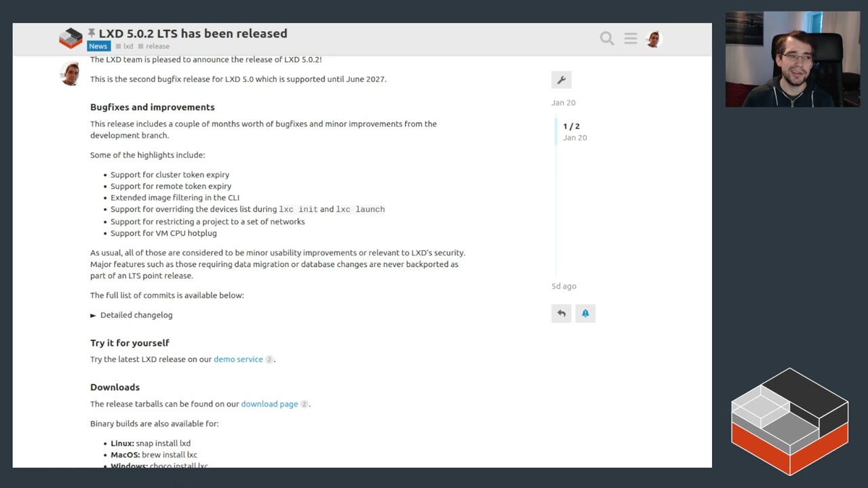This screenshot has width=868, height=488.
Task: Click the wrench admin actions icon
Action: coord(561,80)
